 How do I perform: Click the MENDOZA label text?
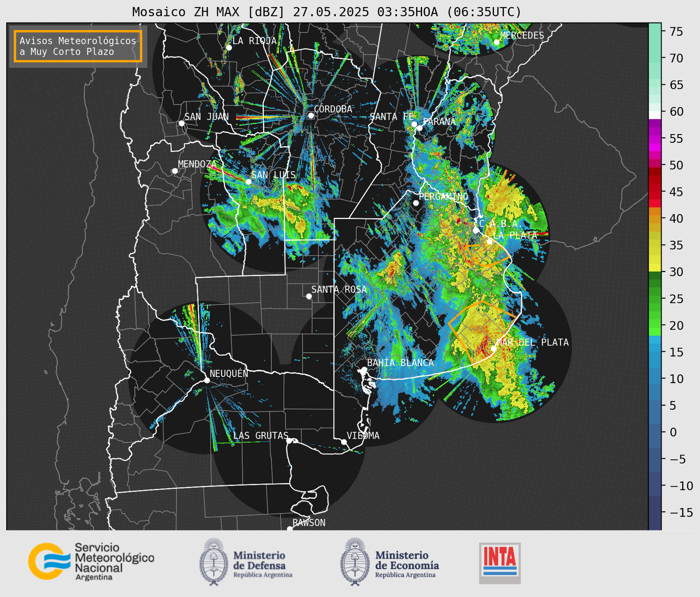coord(198,164)
